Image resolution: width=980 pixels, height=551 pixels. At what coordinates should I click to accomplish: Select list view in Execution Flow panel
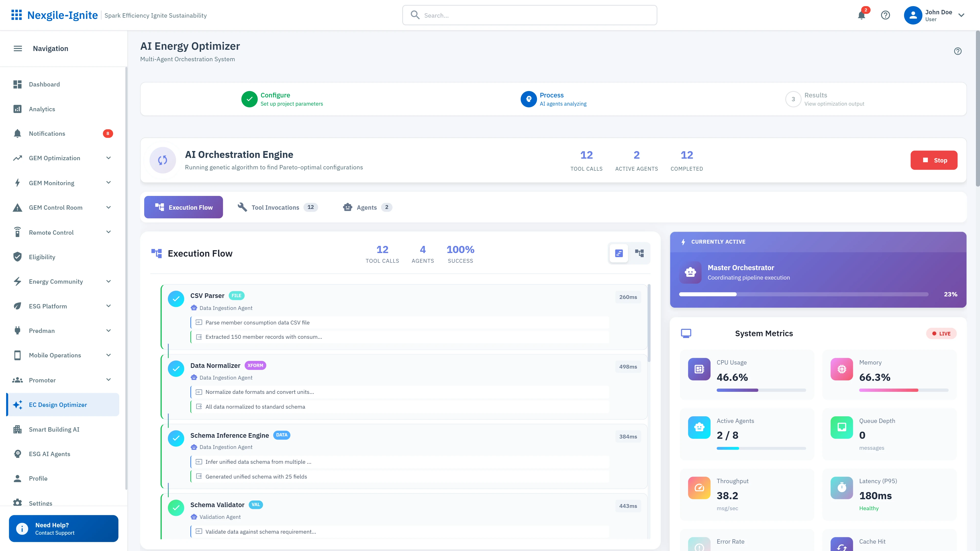[619, 253]
